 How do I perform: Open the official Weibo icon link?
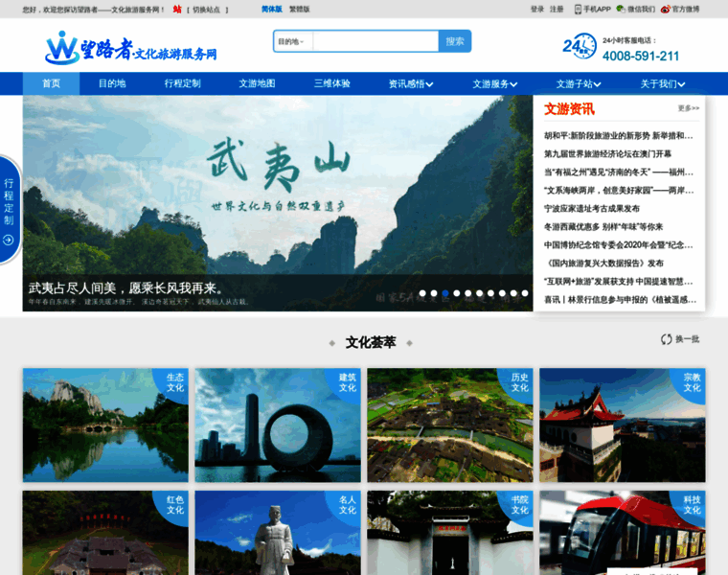tap(666, 9)
